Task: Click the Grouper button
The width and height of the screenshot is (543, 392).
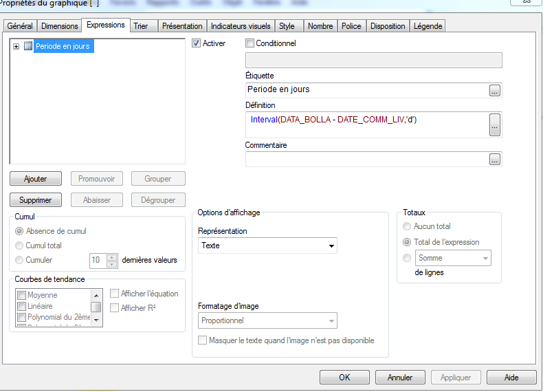Action: (x=158, y=179)
